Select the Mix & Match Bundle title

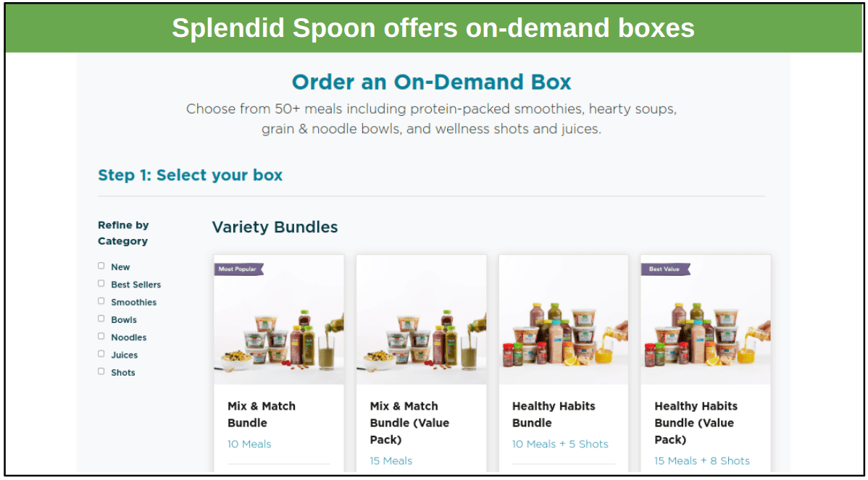262,414
